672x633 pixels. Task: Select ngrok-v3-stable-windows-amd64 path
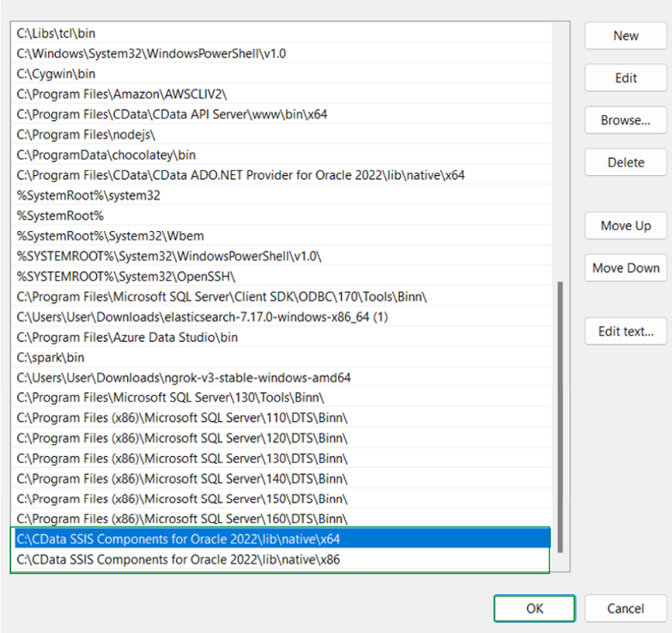[282, 378]
